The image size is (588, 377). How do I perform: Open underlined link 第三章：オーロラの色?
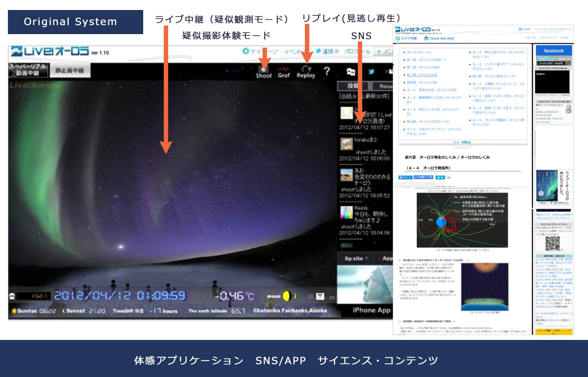[422, 75]
